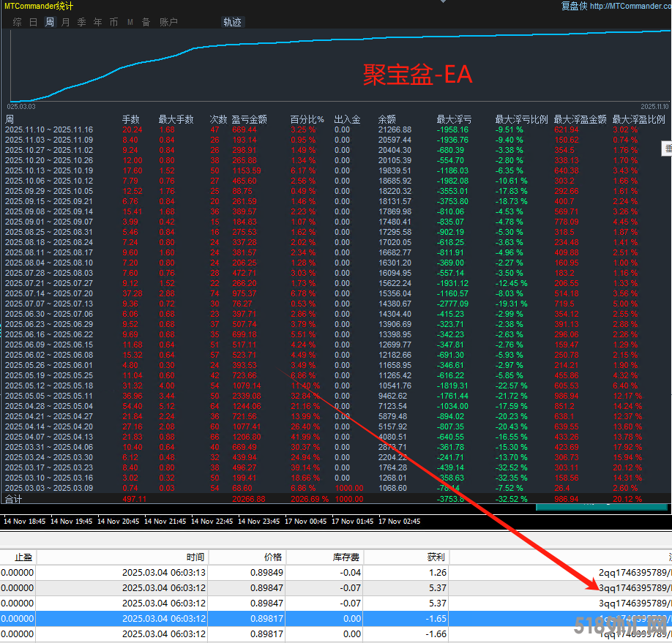Select the 周 weekly statistics tab
Viewport: 672px width, 643px height.
point(50,22)
